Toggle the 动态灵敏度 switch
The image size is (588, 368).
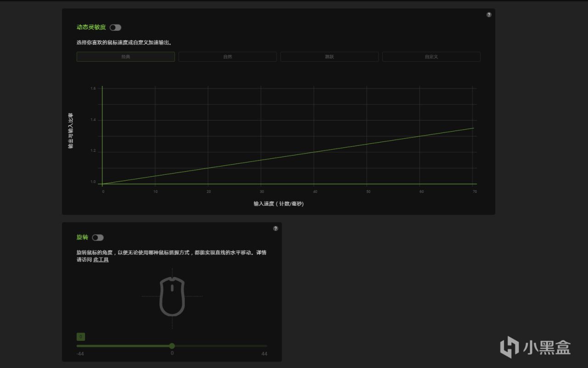point(115,28)
